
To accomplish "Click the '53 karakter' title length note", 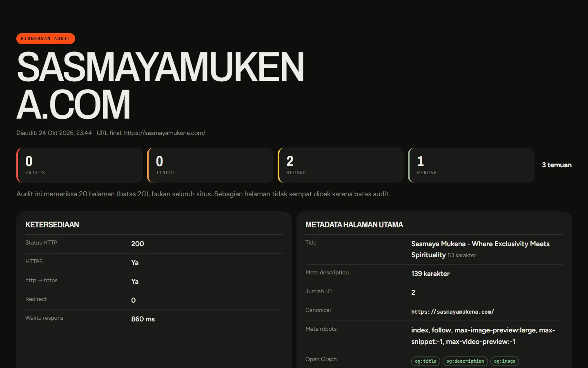I will (x=462, y=255).
